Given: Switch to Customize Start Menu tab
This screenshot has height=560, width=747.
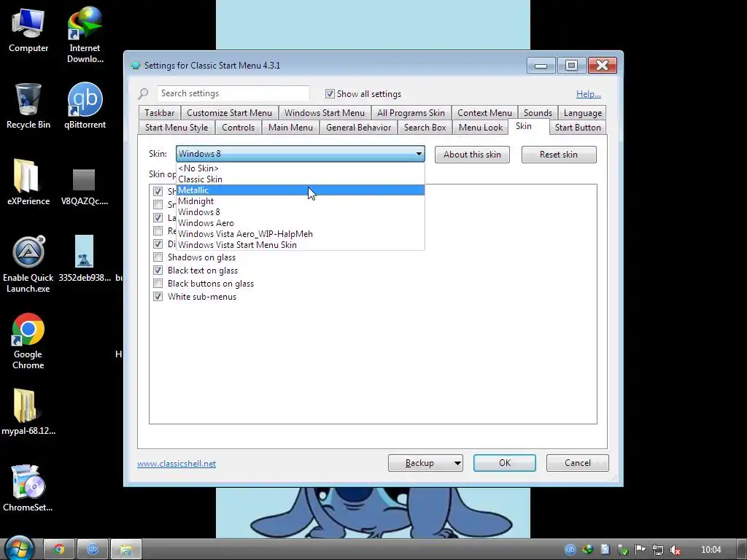Looking at the screenshot, I should pyautogui.click(x=229, y=113).
